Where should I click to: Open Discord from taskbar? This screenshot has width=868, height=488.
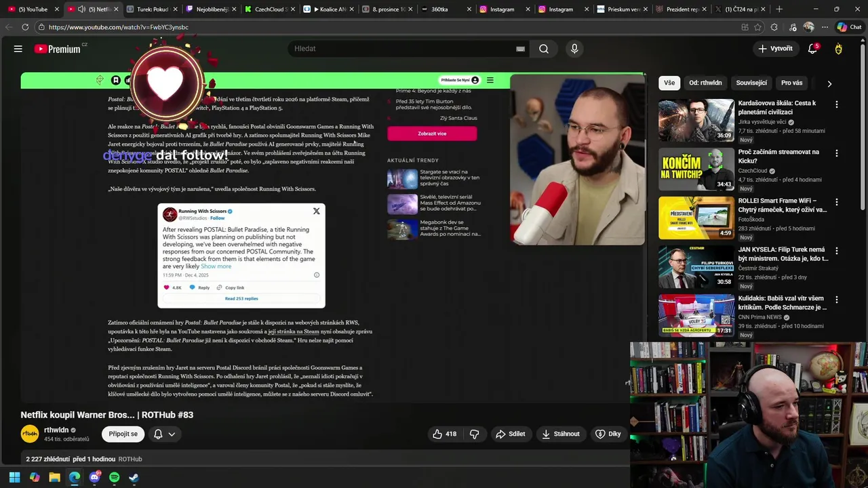tap(94, 477)
